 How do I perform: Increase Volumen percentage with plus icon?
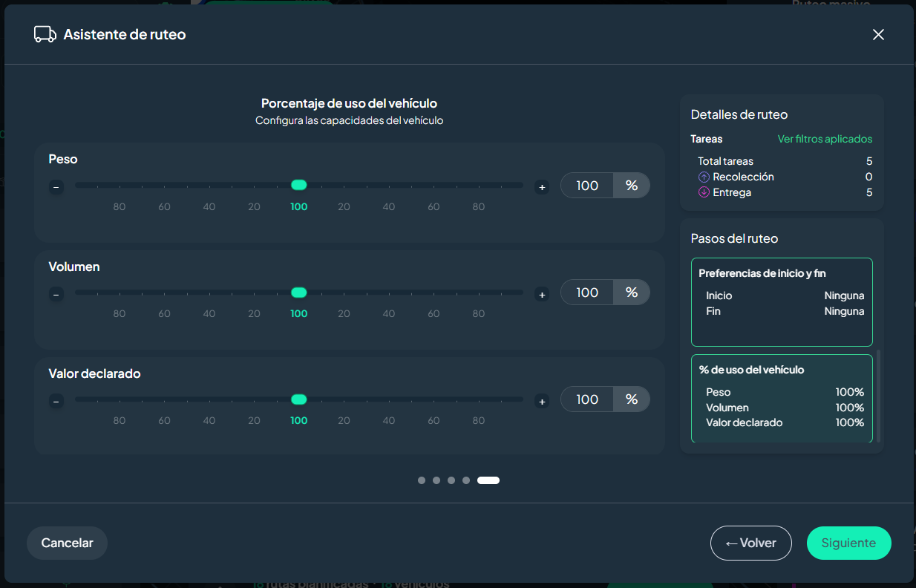coord(542,295)
